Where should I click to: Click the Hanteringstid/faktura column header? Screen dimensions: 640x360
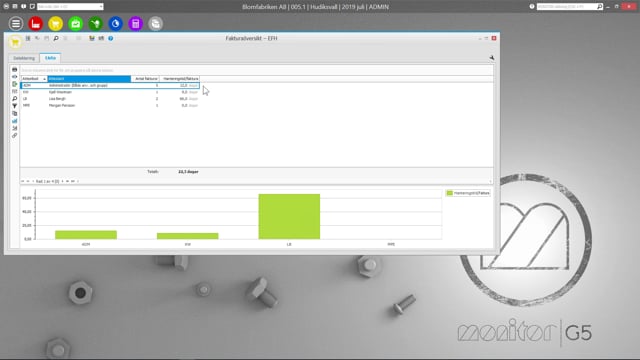pos(180,79)
